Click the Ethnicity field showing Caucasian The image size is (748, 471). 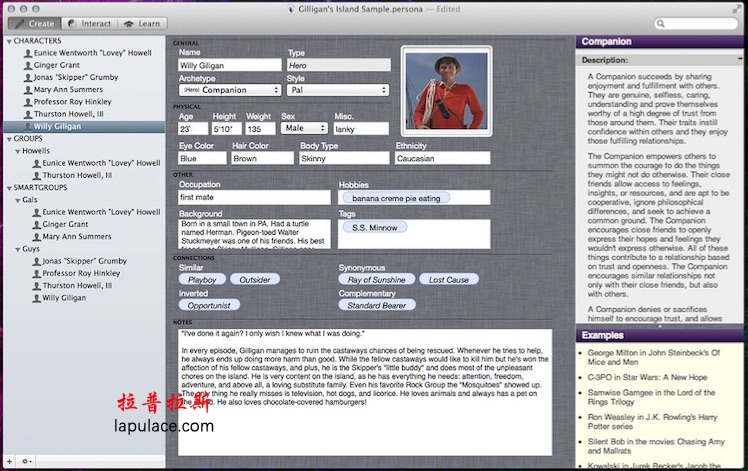[442, 158]
